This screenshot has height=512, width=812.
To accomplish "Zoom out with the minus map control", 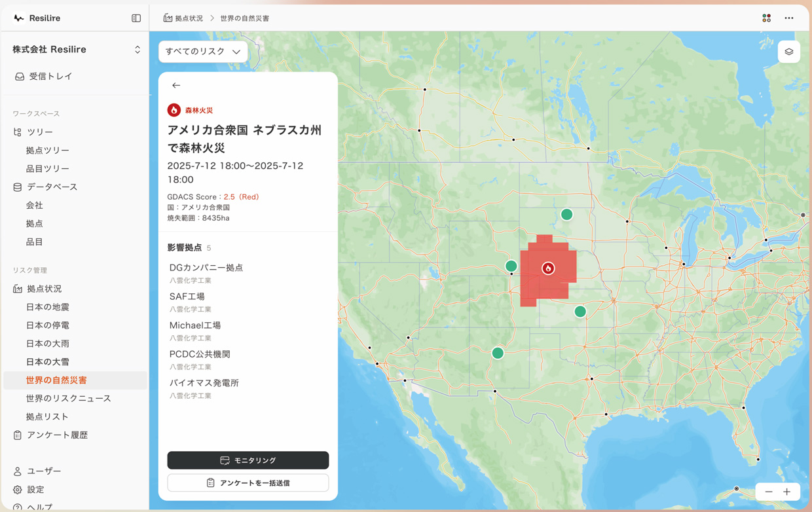I will click(768, 491).
